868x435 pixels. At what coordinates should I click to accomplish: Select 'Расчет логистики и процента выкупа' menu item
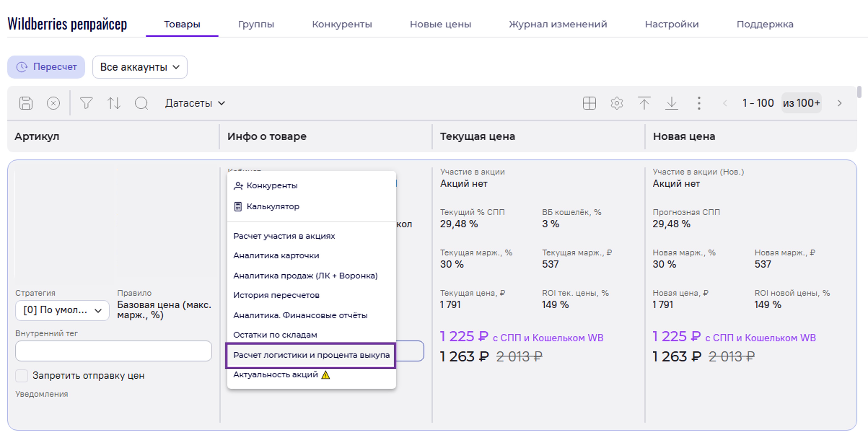point(311,355)
